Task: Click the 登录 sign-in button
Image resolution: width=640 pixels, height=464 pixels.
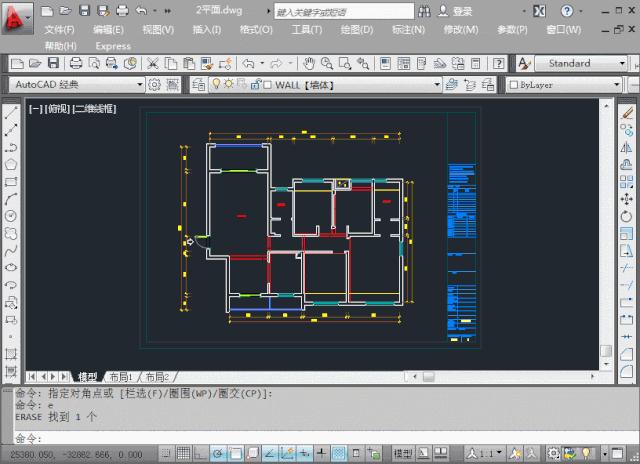Action: click(461, 11)
